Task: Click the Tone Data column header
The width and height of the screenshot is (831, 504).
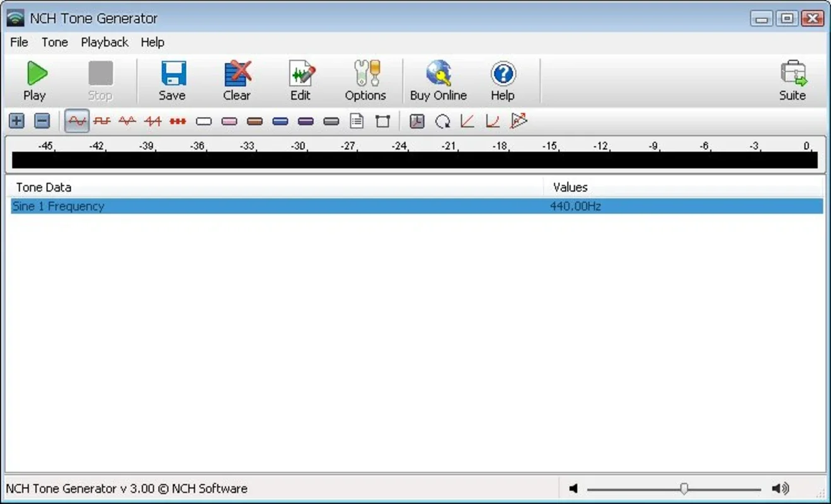Action: point(275,187)
